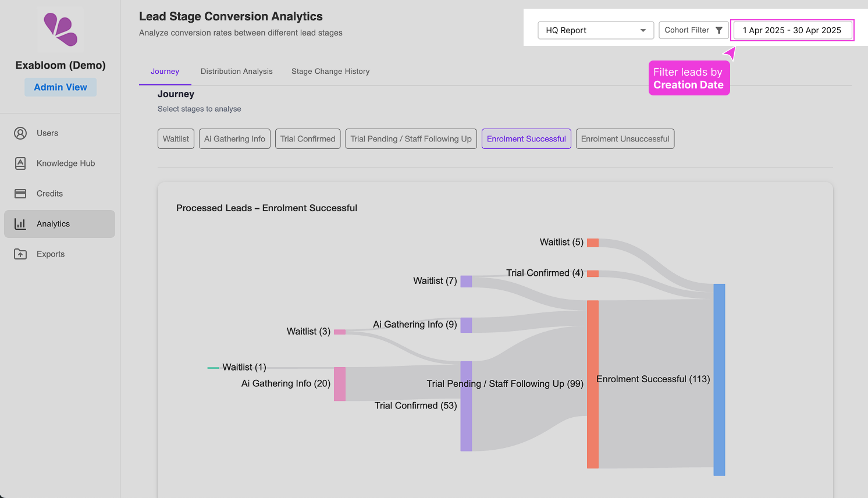Toggle the Ai Gathering Info stage chip

pos(234,139)
